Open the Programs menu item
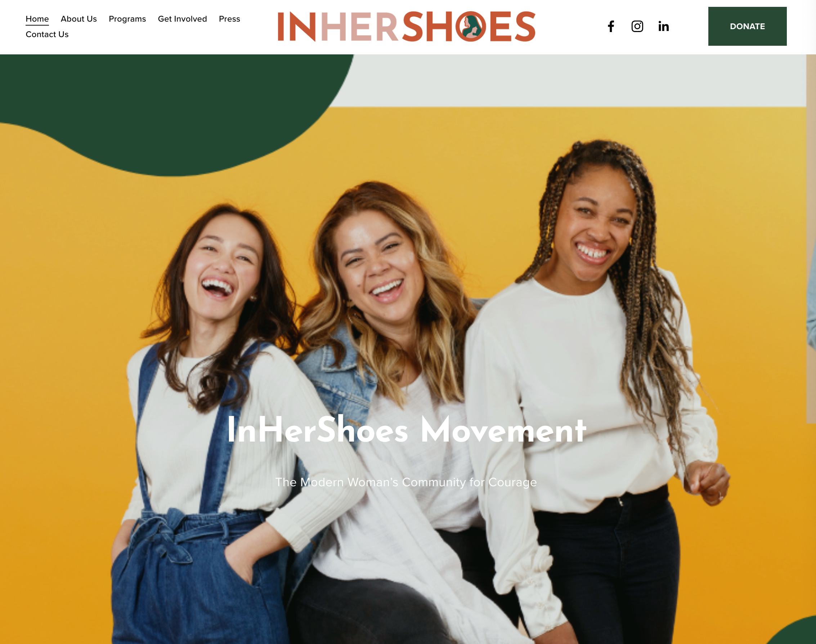The image size is (816, 644). 127,19
